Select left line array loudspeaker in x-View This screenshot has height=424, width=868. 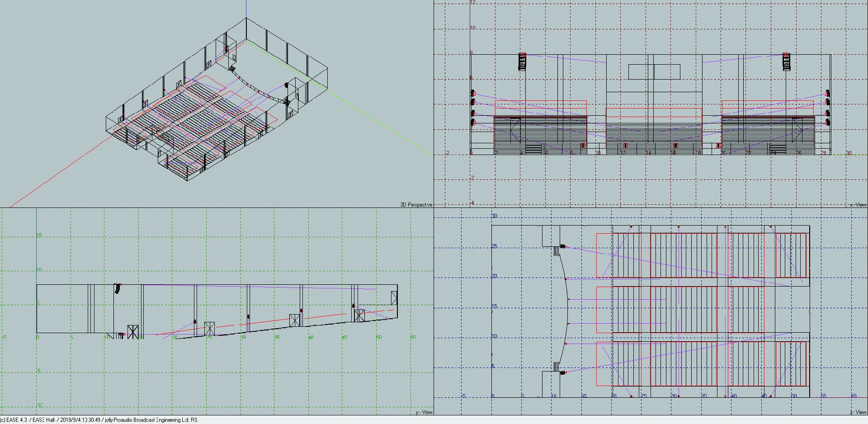[x=522, y=61]
